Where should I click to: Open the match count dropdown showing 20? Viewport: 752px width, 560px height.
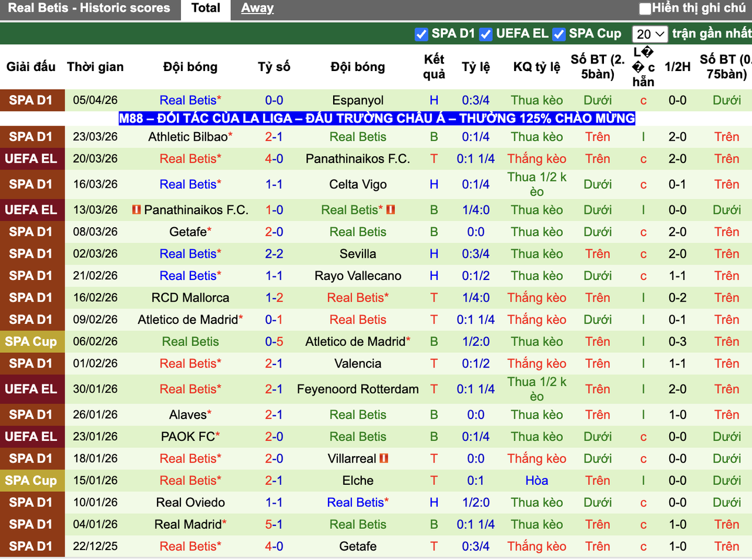coord(650,34)
